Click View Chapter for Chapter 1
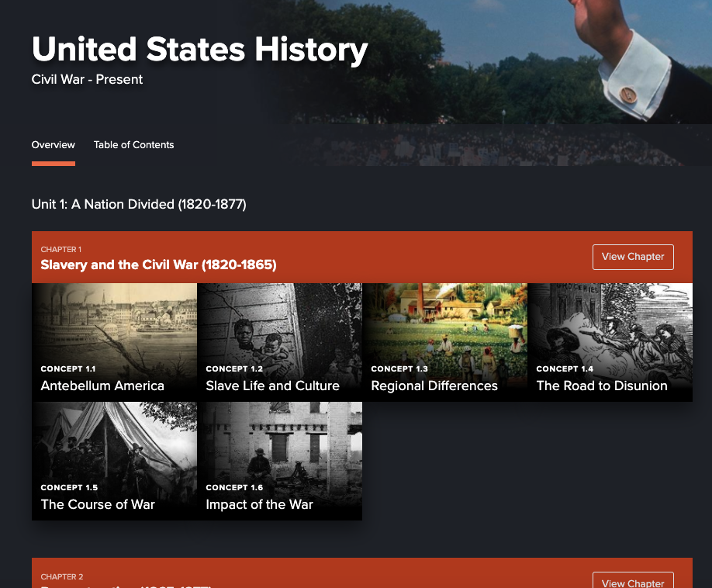This screenshot has height=588, width=712. [633, 257]
